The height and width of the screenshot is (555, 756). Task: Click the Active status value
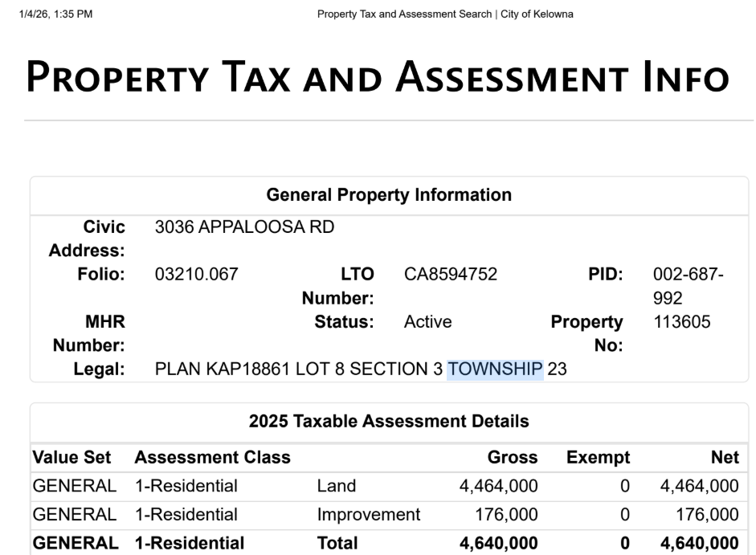427,322
